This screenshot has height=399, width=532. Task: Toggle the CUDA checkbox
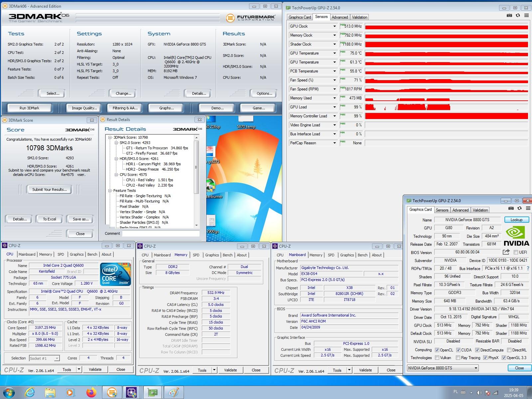458,350
